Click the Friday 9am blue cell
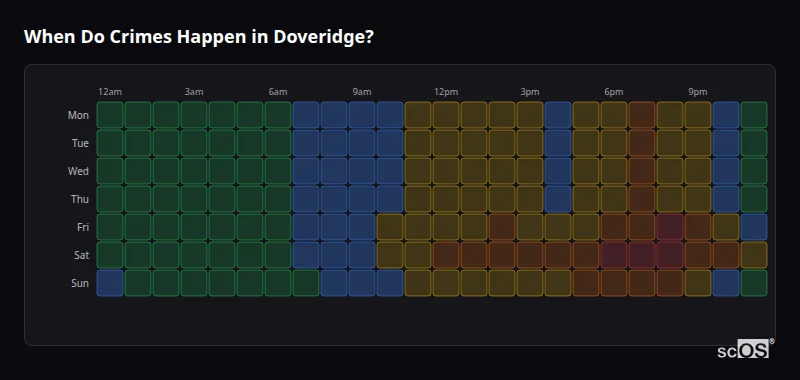The image size is (800, 380). tap(362, 227)
